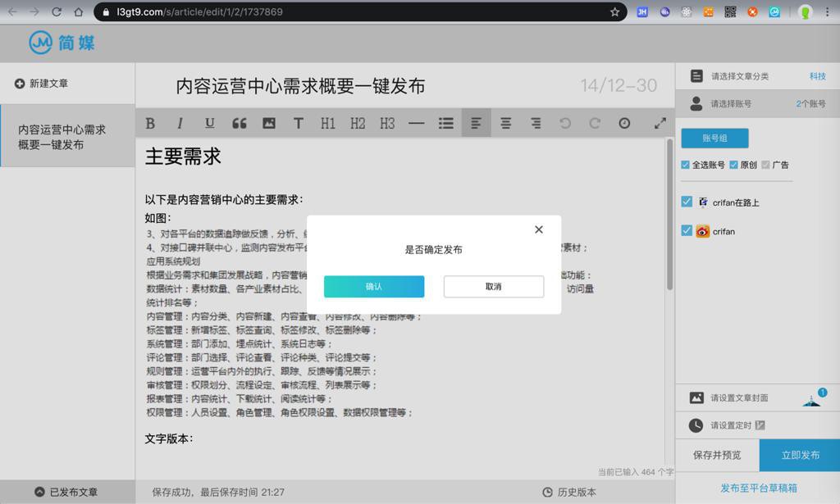Insert an image with the picture icon

click(269, 123)
